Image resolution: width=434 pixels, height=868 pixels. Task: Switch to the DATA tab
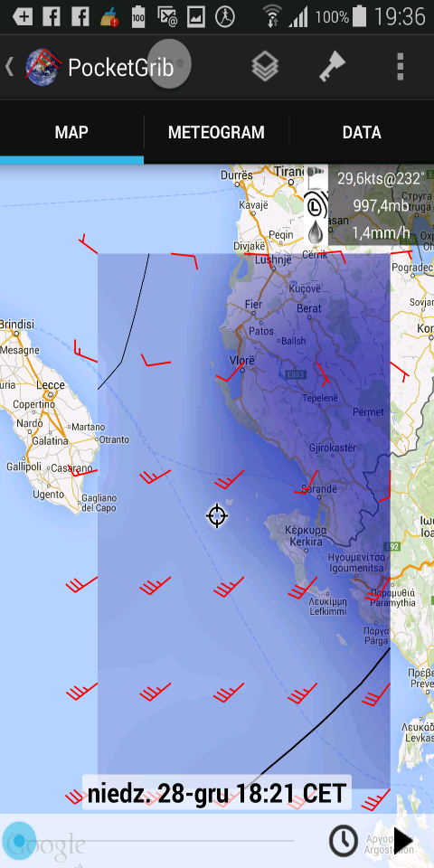362,132
